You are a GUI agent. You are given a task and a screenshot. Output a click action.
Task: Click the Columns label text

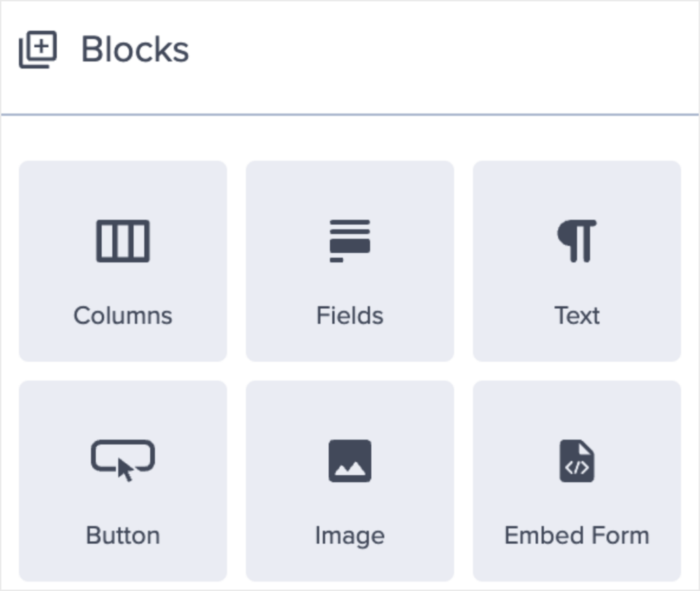tap(122, 315)
